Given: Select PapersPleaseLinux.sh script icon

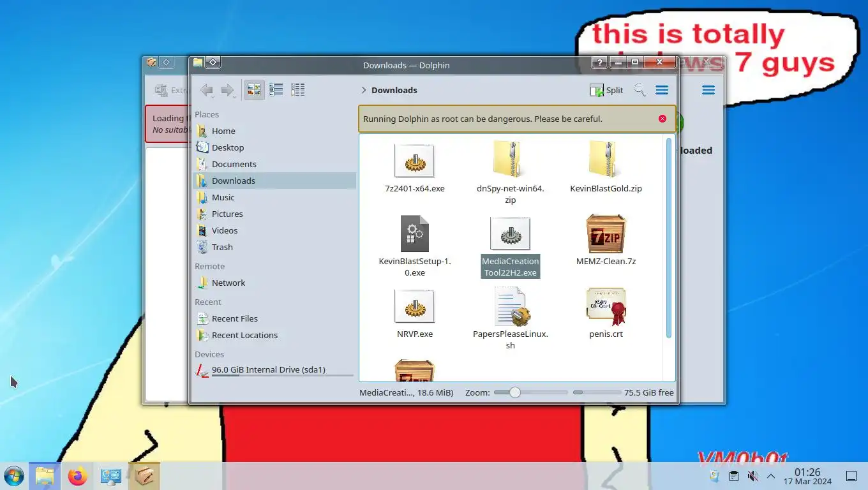Looking at the screenshot, I should pyautogui.click(x=511, y=306).
